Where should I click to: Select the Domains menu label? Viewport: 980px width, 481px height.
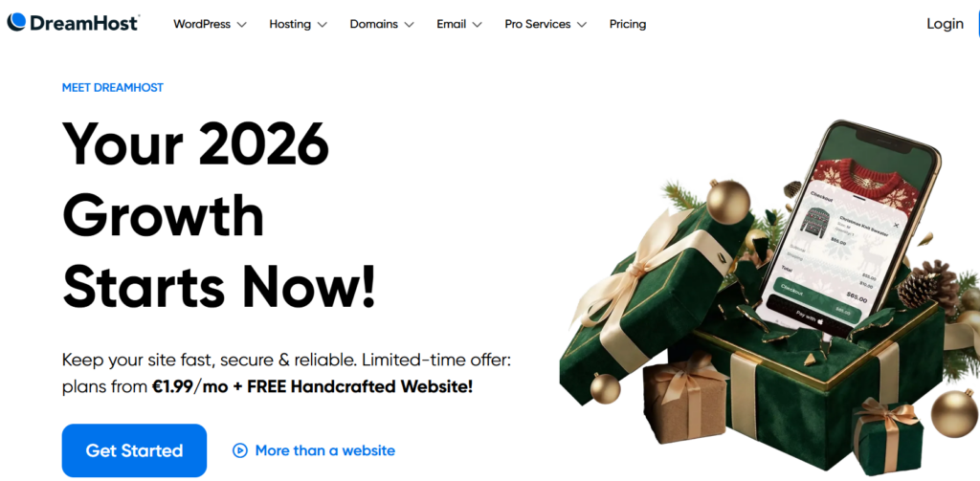pyautogui.click(x=374, y=24)
